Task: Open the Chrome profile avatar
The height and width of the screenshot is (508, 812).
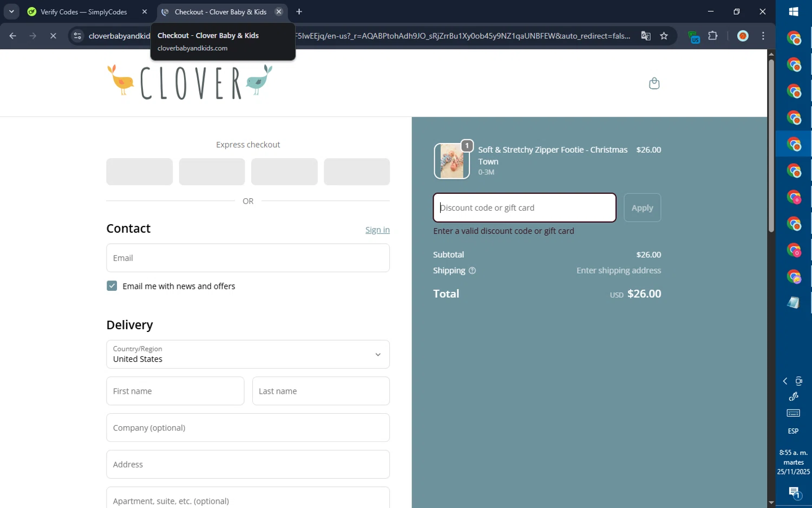Action: (743, 36)
